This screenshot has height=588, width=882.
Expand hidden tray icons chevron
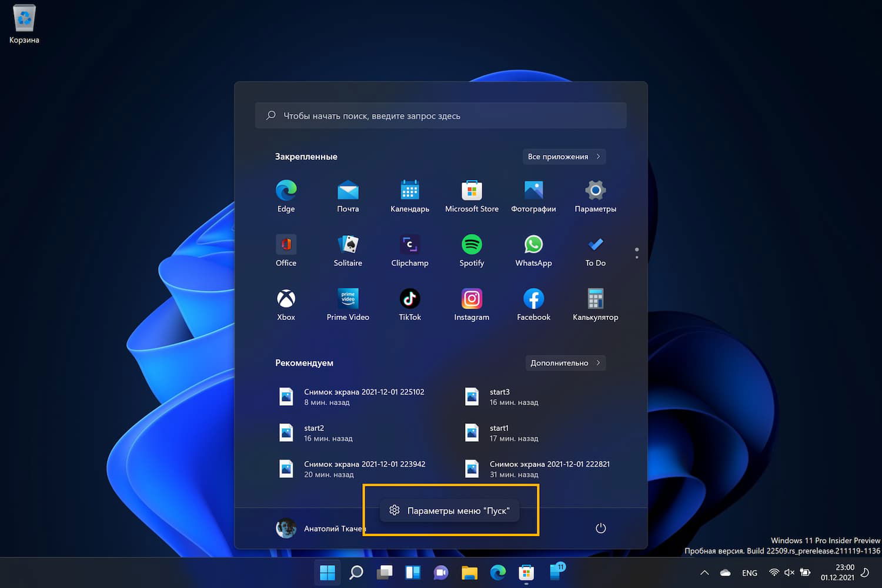(704, 573)
